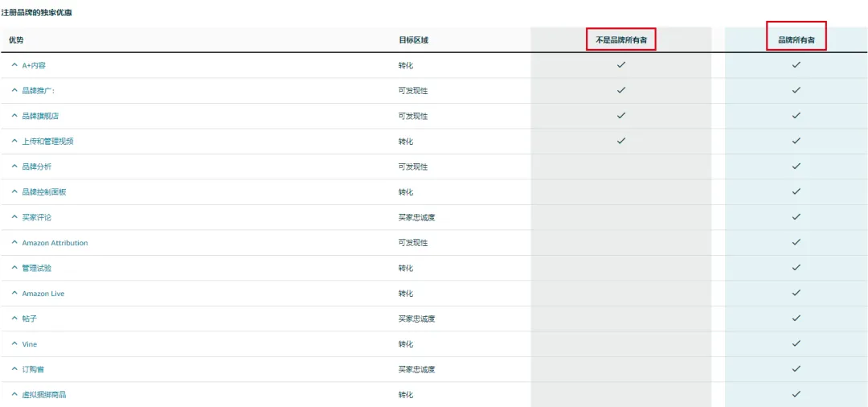Click 品牌推广 checkmark under 品牌所有者

coord(796,90)
